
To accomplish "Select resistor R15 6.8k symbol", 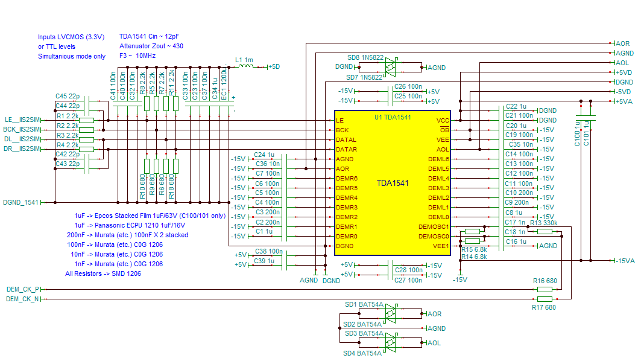I will pos(472,231).
